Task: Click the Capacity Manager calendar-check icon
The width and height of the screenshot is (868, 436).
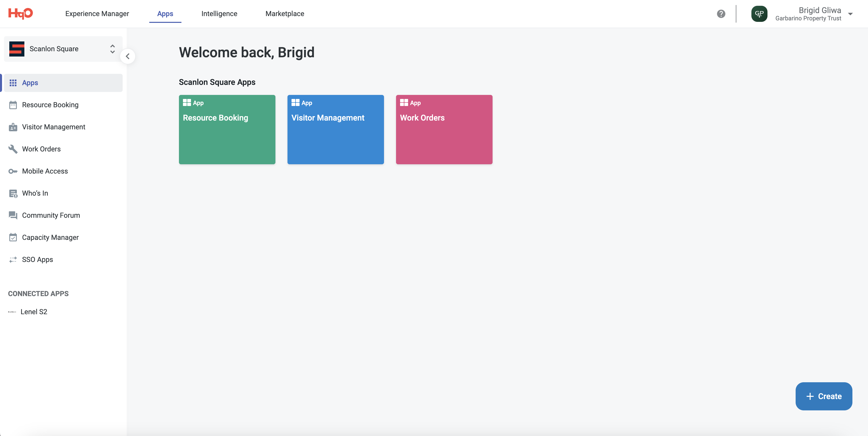Action: (13, 238)
